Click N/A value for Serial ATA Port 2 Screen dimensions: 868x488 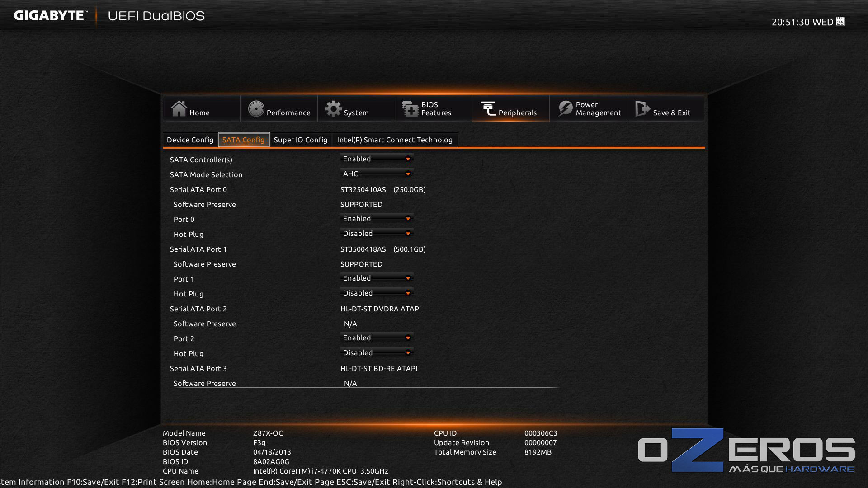pyautogui.click(x=350, y=324)
